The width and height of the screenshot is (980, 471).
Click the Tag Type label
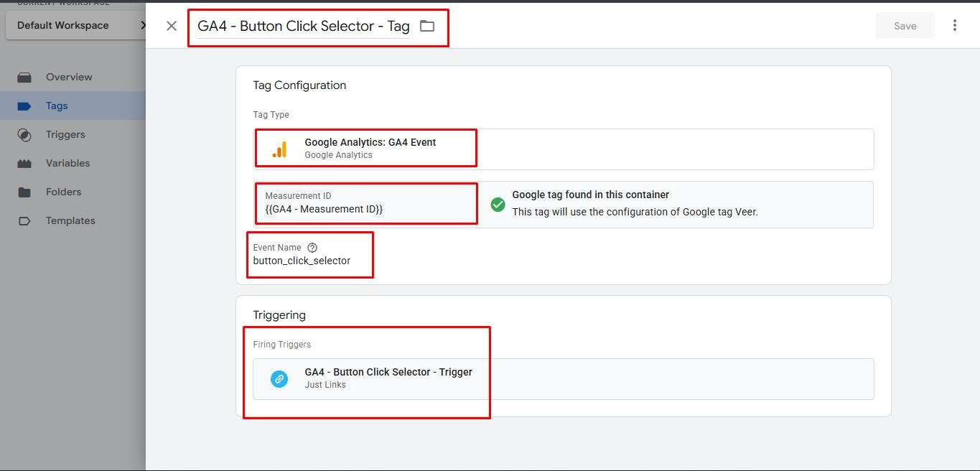click(x=271, y=115)
